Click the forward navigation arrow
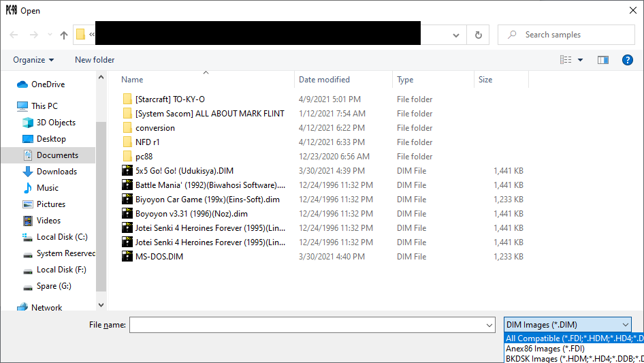The image size is (644, 363). (x=33, y=35)
